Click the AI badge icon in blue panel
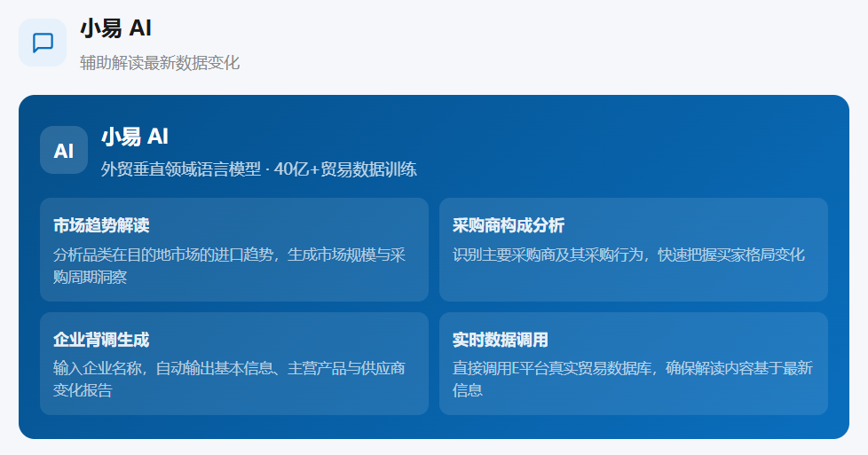868x455 pixels. pyautogui.click(x=64, y=150)
